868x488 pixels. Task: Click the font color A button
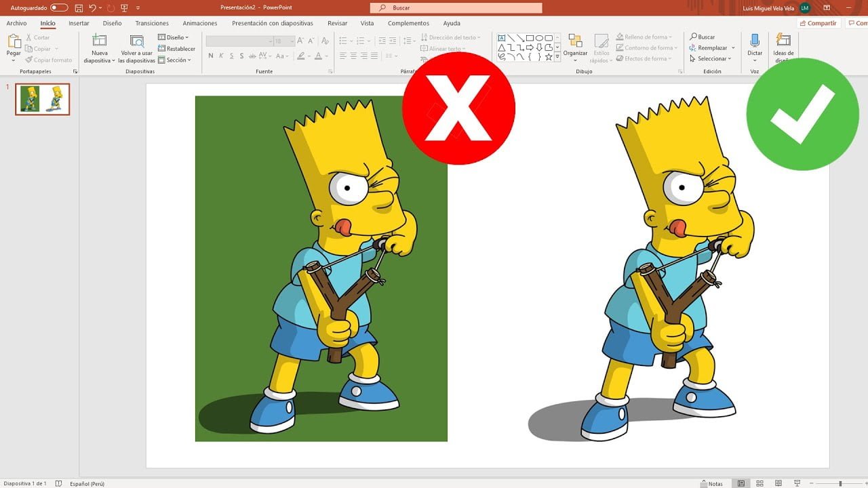[x=319, y=56]
